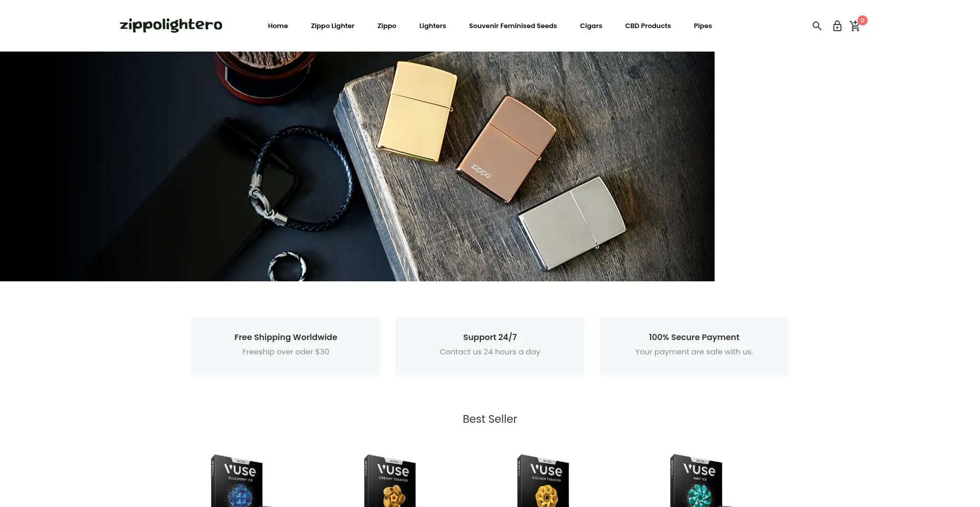
Task: Open the shopping cart icon
Action: click(x=855, y=26)
